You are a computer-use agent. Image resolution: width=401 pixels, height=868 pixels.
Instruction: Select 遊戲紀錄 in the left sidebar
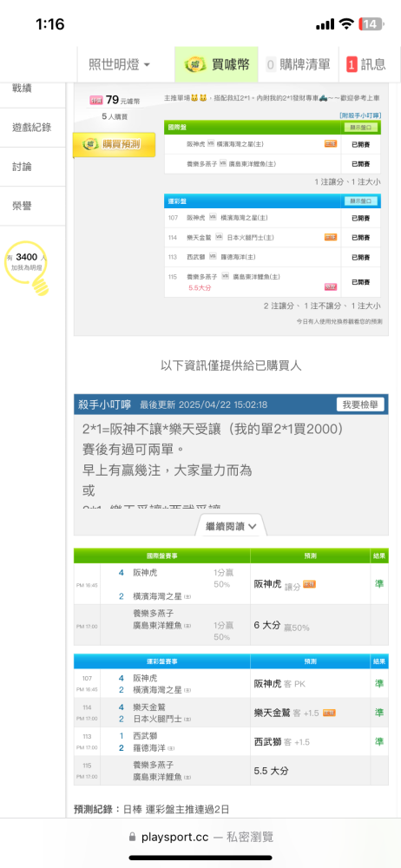tap(32, 128)
